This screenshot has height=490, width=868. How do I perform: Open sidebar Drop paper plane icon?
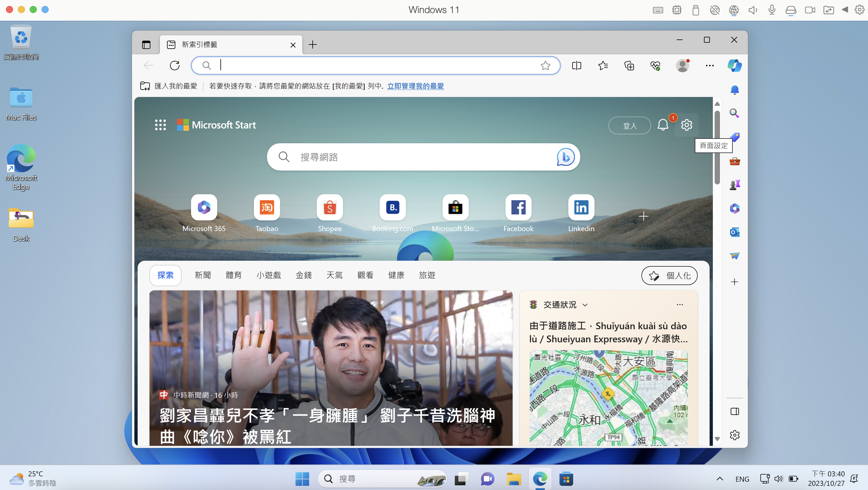(735, 256)
